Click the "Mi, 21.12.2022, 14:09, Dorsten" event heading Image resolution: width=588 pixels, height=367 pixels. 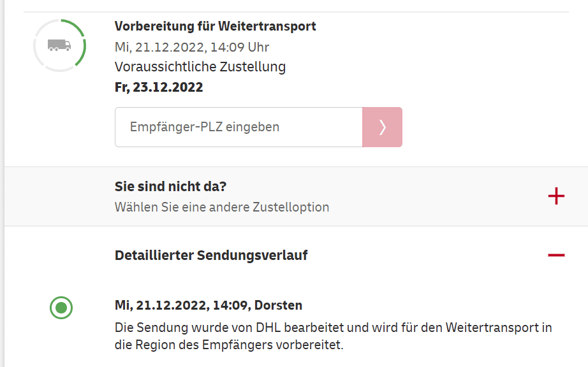click(x=209, y=305)
